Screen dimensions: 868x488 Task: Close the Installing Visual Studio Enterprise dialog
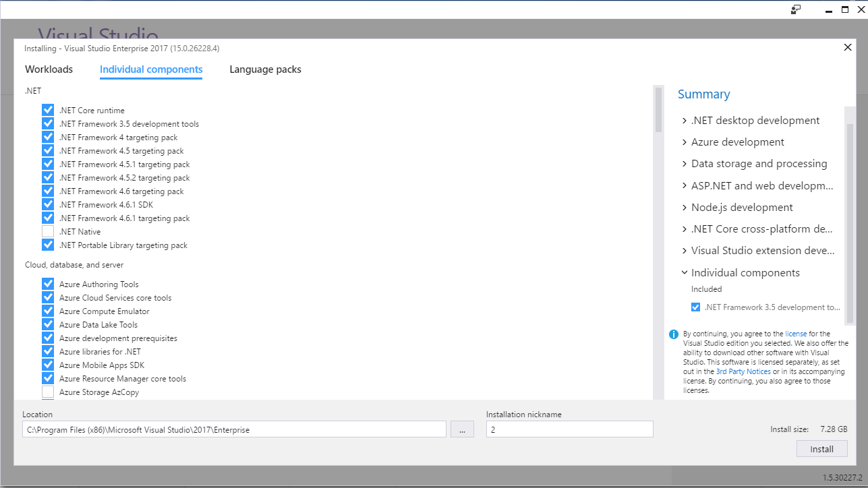pyautogui.click(x=848, y=47)
